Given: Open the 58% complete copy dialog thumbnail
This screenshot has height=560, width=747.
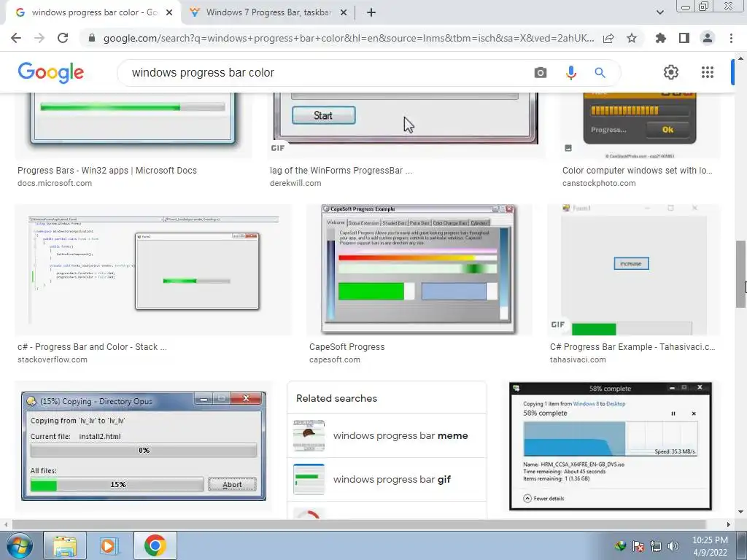Looking at the screenshot, I should (611, 446).
